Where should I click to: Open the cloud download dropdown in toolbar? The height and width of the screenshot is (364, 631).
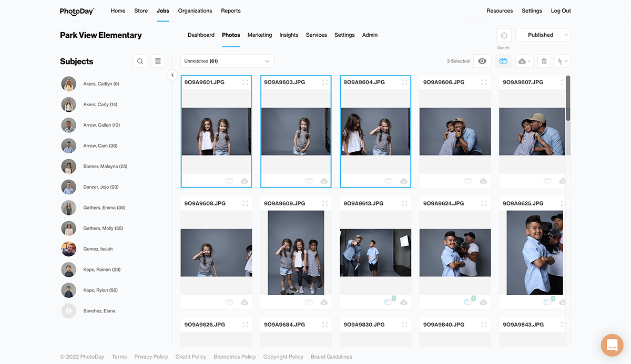click(x=524, y=61)
